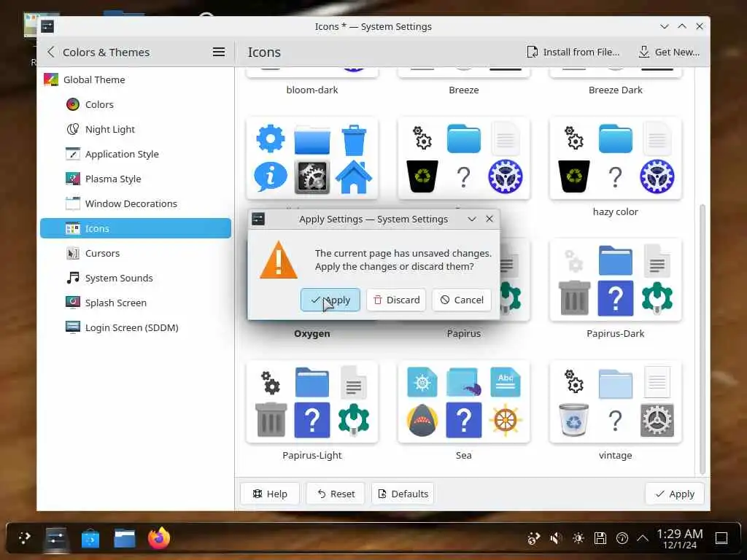
Task: Open Login Screen (SDDM) settings
Action: coord(136,327)
